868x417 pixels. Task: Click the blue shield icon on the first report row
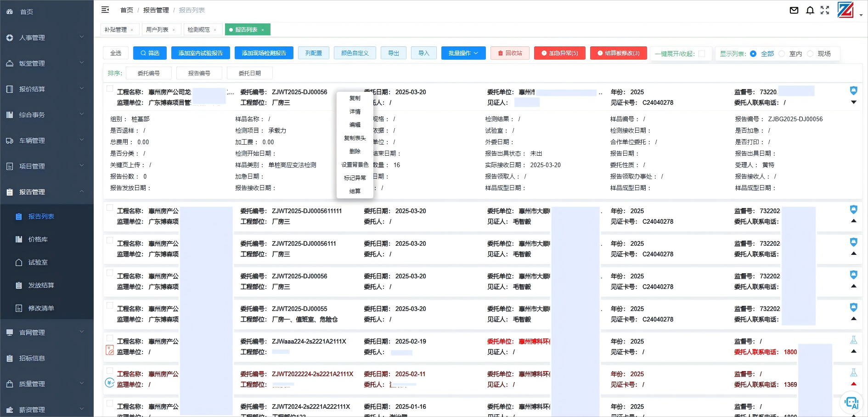coord(854,91)
